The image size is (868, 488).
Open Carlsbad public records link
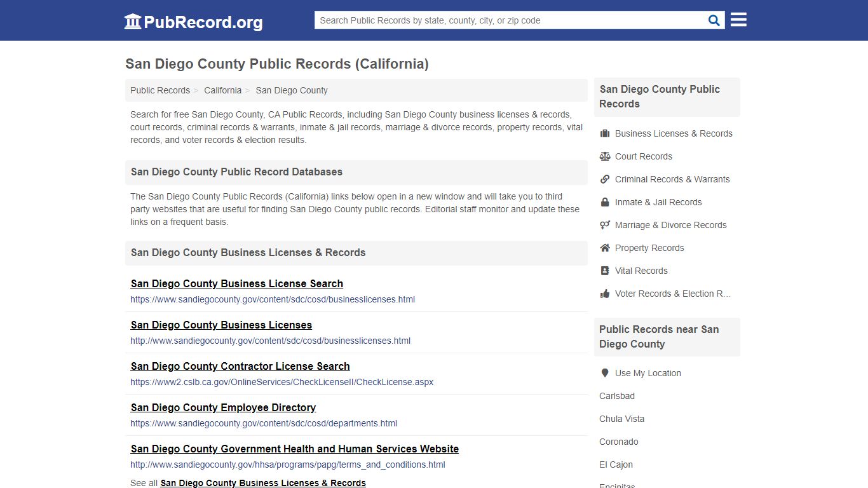[x=617, y=396]
